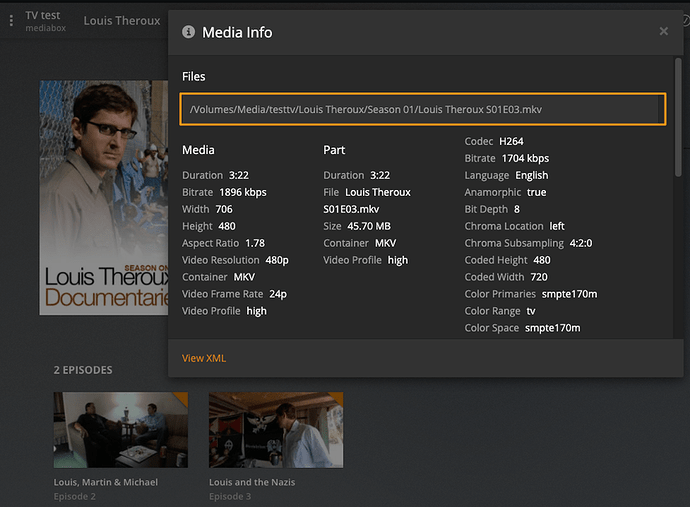Click the file path text field
This screenshot has width=690, height=507.
click(x=421, y=108)
